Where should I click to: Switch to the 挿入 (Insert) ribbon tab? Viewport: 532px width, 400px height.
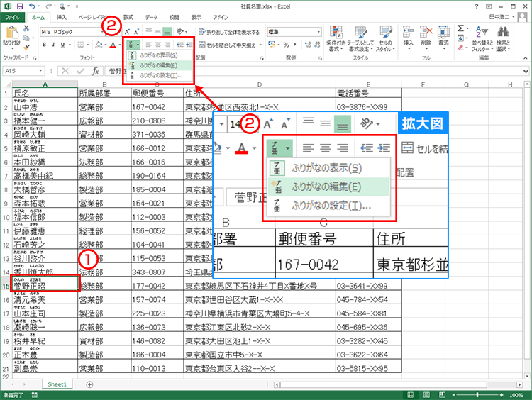pyautogui.click(x=62, y=16)
